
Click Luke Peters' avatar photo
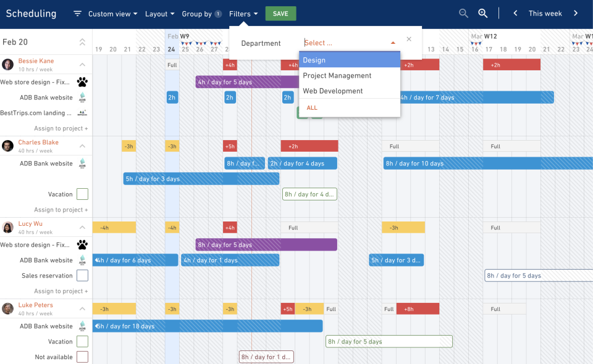click(7, 308)
